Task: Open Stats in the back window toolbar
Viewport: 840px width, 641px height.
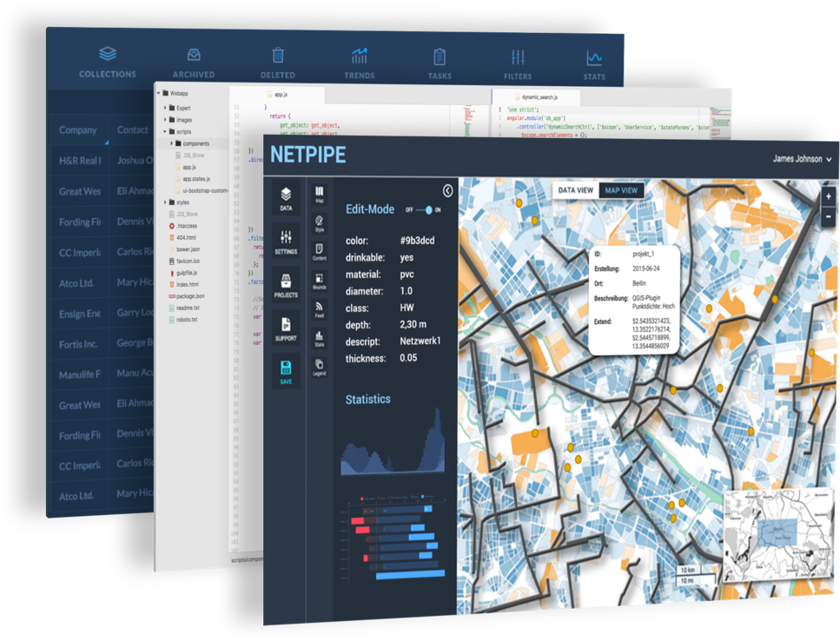Action: pyautogui.click(x=594, y=65)
